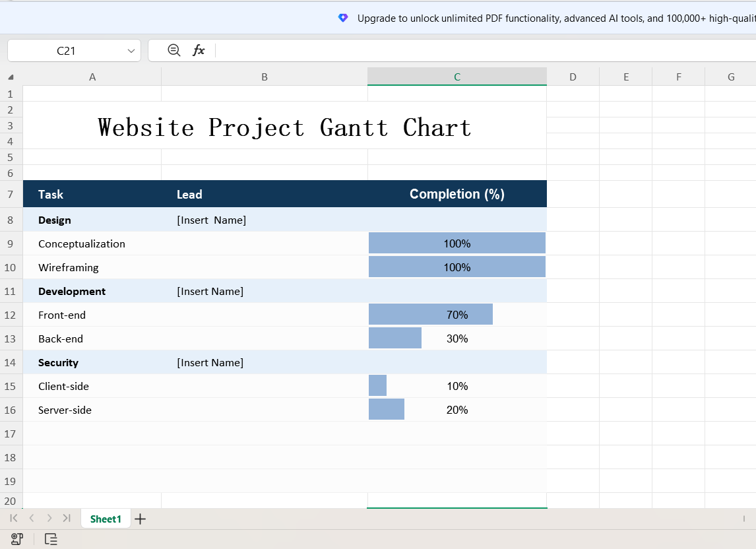The height and width of the screenshot is (549, 756).
Task: Open the insert function fx button
Action: [x=199, y=50]
